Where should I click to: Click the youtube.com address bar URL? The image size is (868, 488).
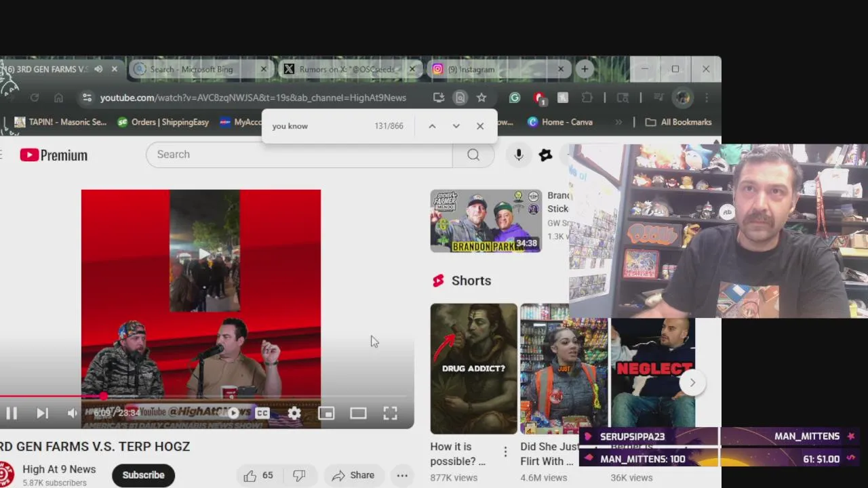click(253, 98)
